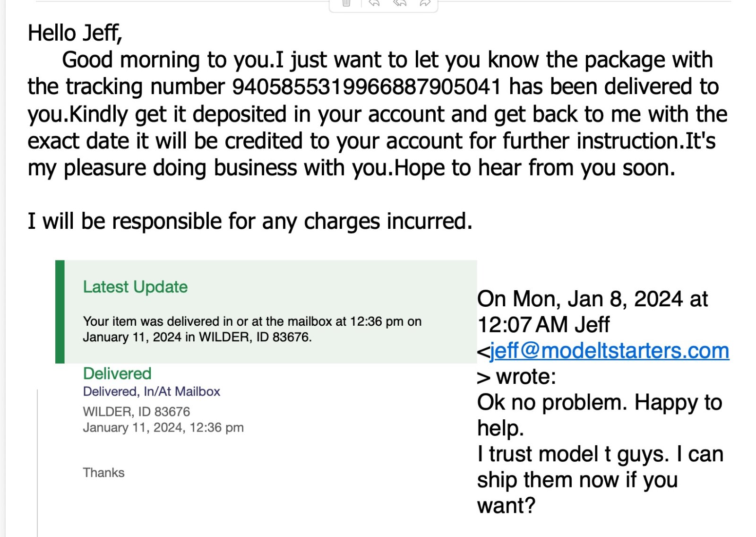
Task: Click the green bar beside Latest Update
Action: [60, 312]
